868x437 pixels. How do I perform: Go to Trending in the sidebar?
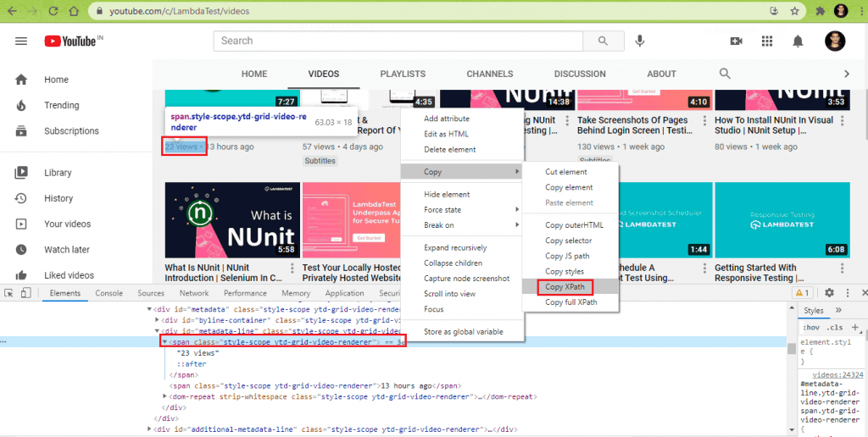[x=61, y=105]
